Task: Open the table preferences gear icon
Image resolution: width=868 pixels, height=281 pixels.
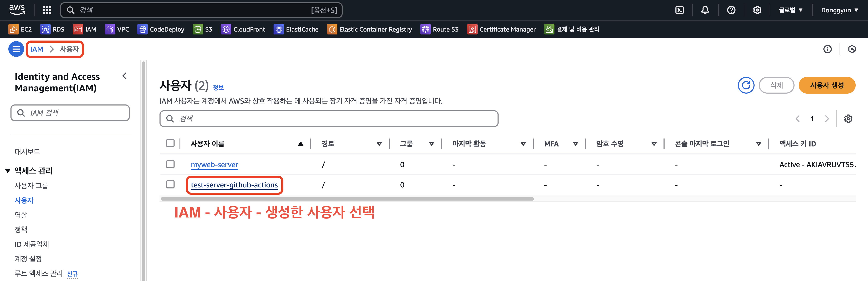Action: tap(848, 119)
